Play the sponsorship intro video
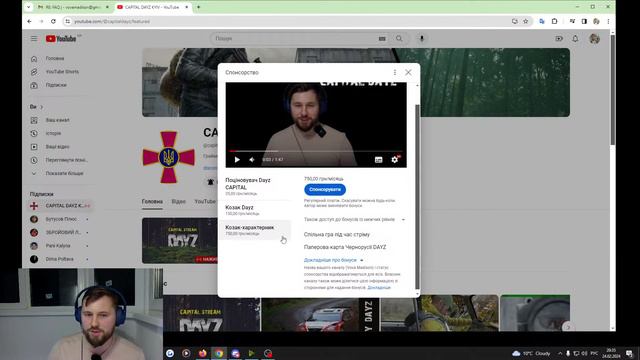Image resolution: width=640 pixels, height=360 pixels. pos(237,160)
